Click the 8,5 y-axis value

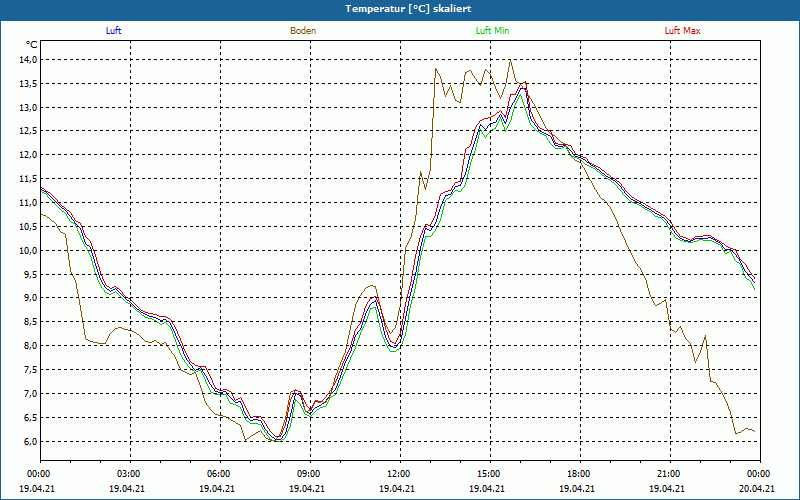pyautogui.click(x=31, y=322)
